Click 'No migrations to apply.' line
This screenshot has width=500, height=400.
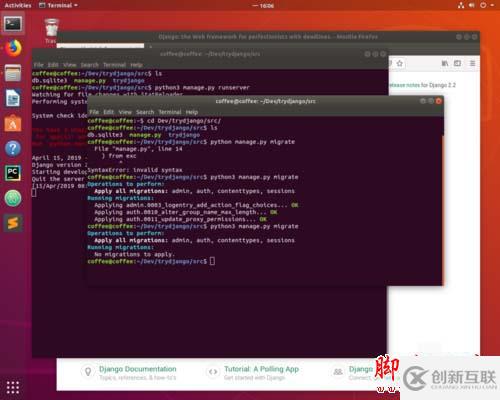pyautogui.click(x=134, y=254)
